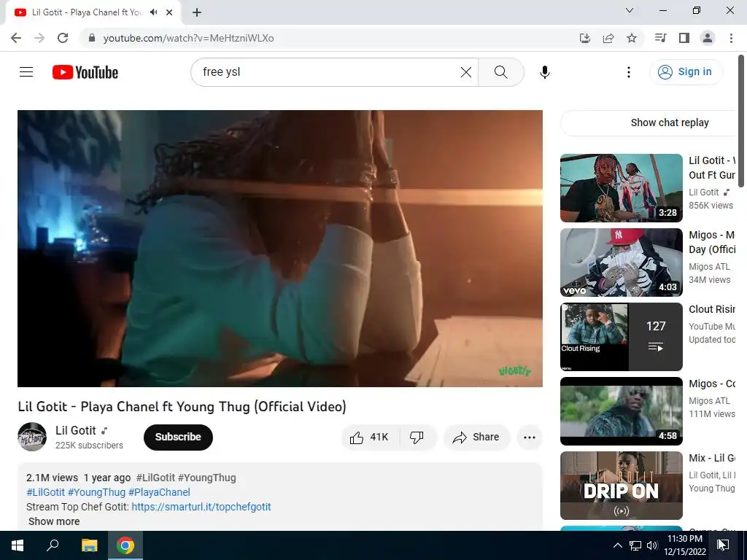Open the smarturl.it/topchefgotit link
The image size is (747, 560).
(201, 507)
